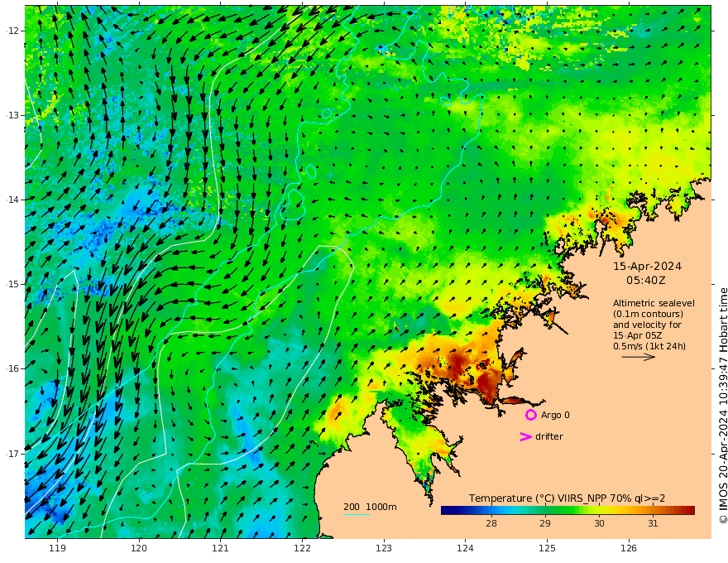This screenshot has width=728, height=563.
Task: Click the longitude axis label 123
Action: [x=384, y=548]
